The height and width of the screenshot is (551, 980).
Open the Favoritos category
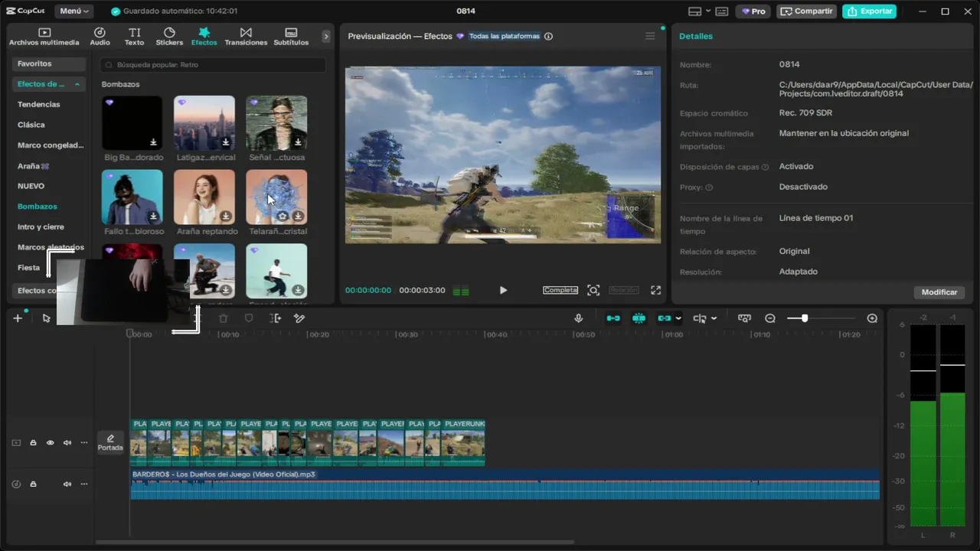click(48, 64)
